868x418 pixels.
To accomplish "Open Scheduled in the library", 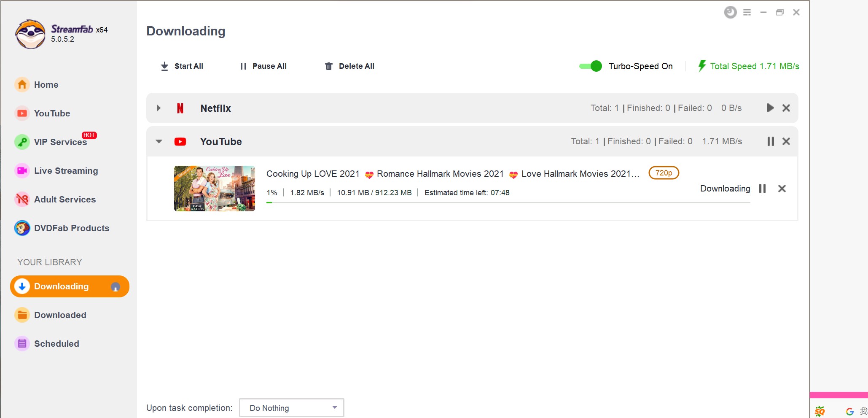I will (x=56, y=344).
